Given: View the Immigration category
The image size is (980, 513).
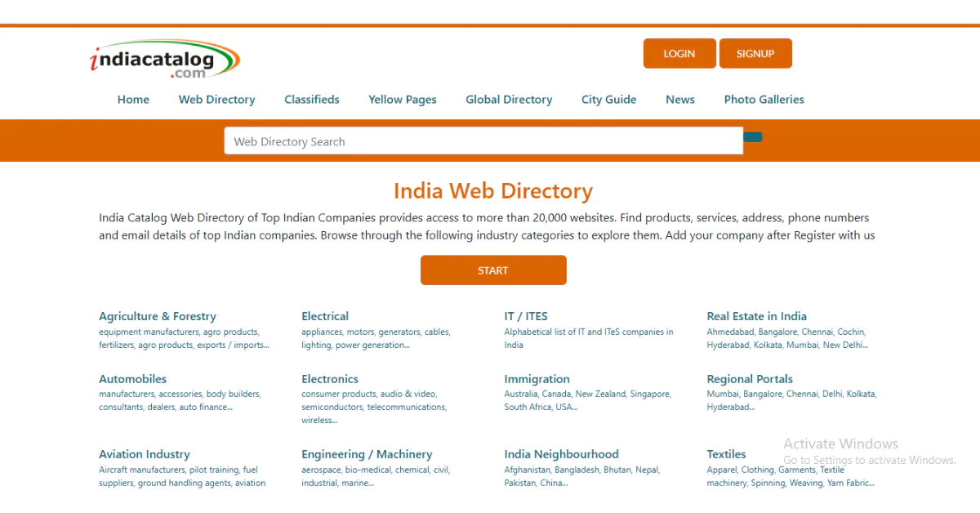Looking at the screenshot, I should click(537, 379).
